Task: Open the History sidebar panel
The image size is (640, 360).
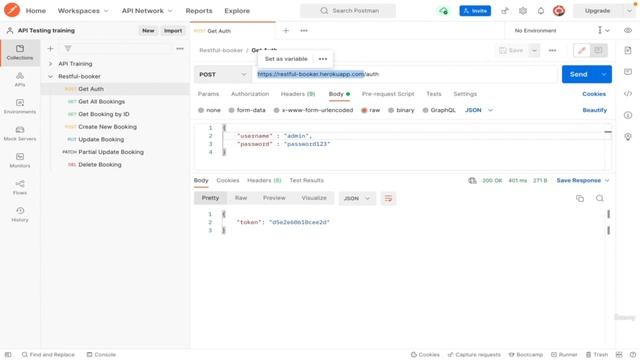Action: pos(20,214)
